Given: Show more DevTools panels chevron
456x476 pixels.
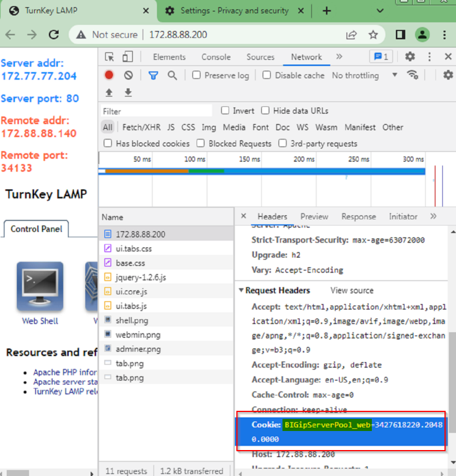Looking at the screenshot, I should click(339, 57).
